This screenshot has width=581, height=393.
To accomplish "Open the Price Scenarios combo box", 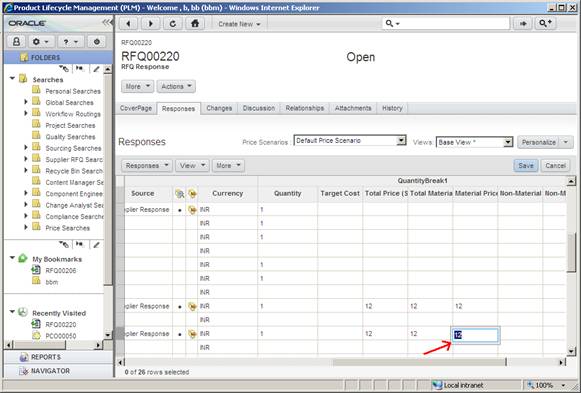I will [x=350, y=141].
